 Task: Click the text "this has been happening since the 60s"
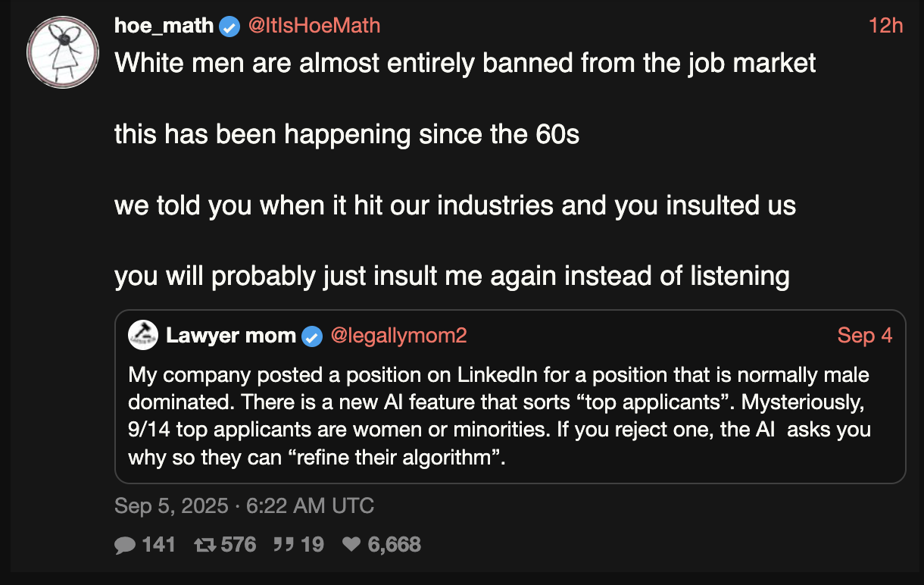point(346,134)
